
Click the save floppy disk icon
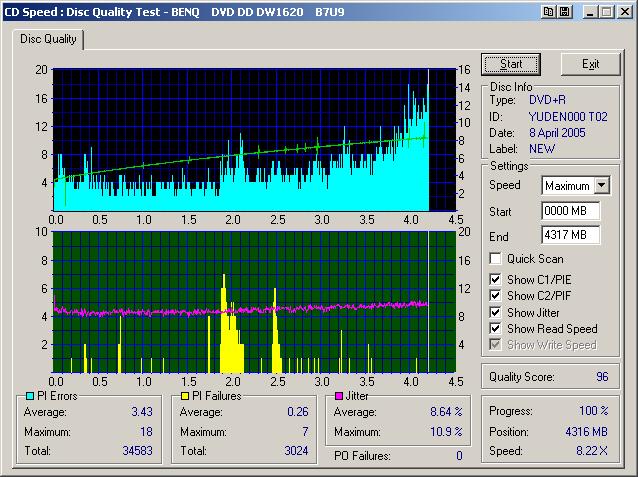pyautogui.click(x=564, y=12)
